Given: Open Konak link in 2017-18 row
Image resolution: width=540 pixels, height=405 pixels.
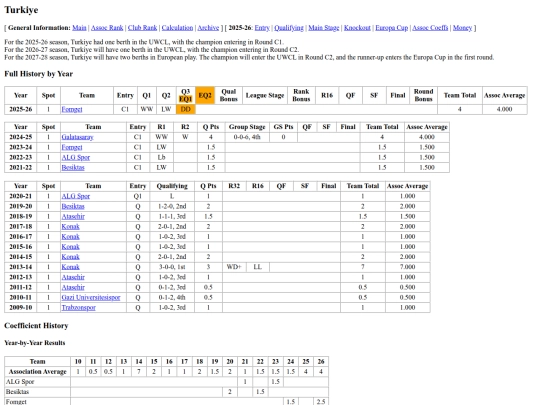Looking at the screenshot, I should pos(71,227).
